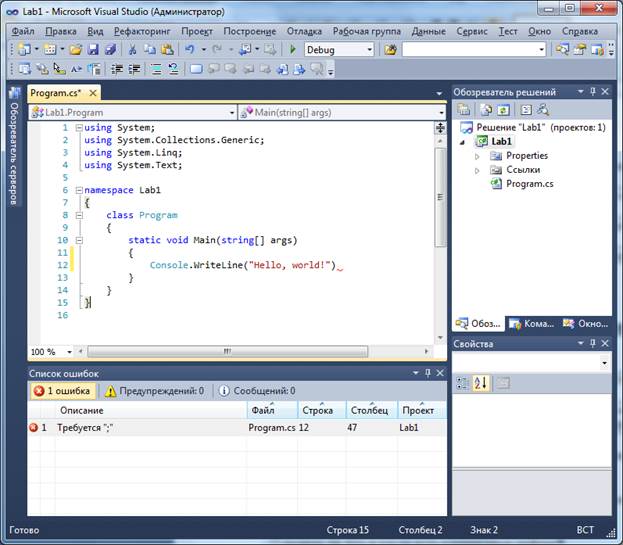
Task: Open the Обозреватель серверов side tab
Action: pos(14,146)
